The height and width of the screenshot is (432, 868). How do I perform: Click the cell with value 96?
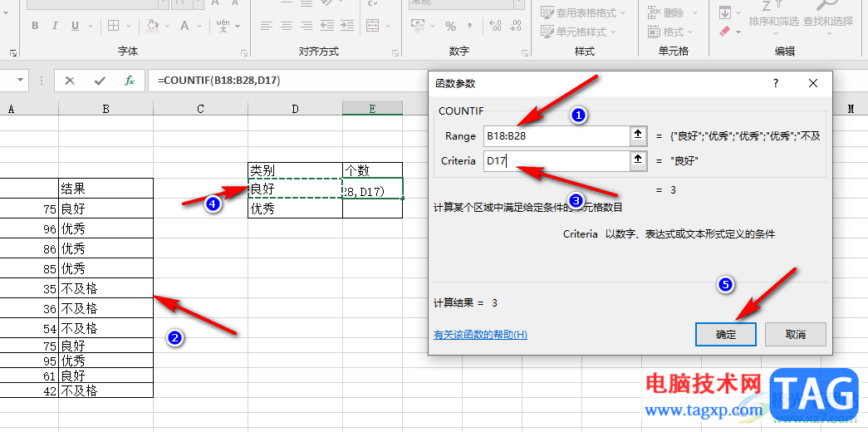click(x=29, y=228)
